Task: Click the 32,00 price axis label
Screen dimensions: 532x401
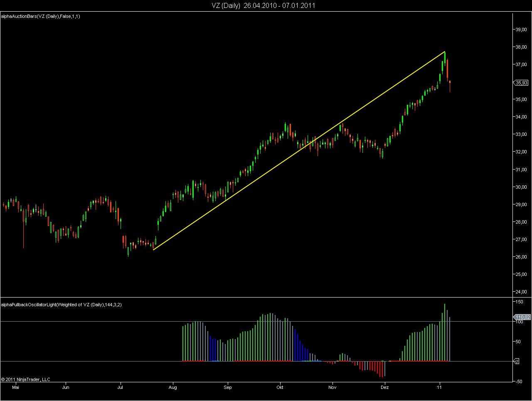Action: tap(521, 152)
